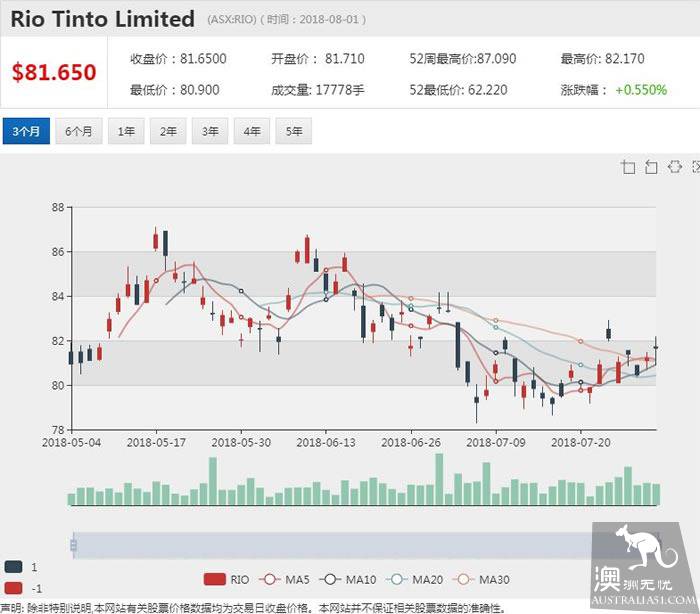
Task: Switch to the 6个月 range tab
Action: 79,131
